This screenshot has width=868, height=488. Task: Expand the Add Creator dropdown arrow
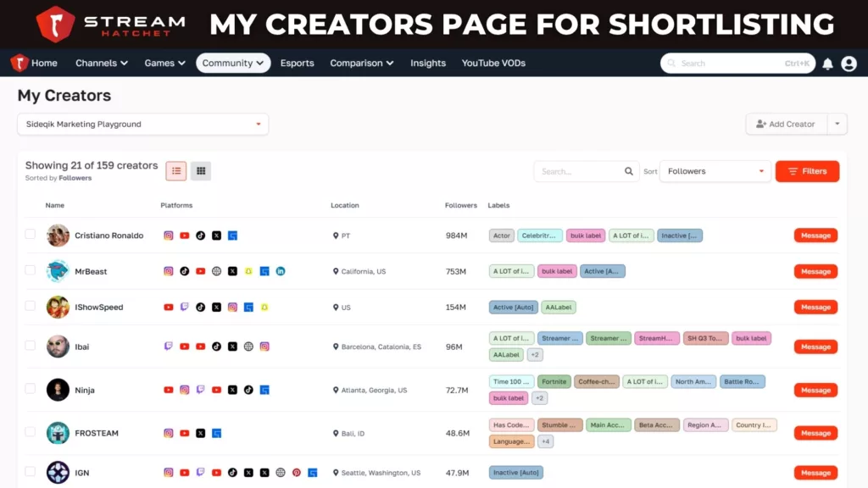pyautogui.click(x=837, y=124)
